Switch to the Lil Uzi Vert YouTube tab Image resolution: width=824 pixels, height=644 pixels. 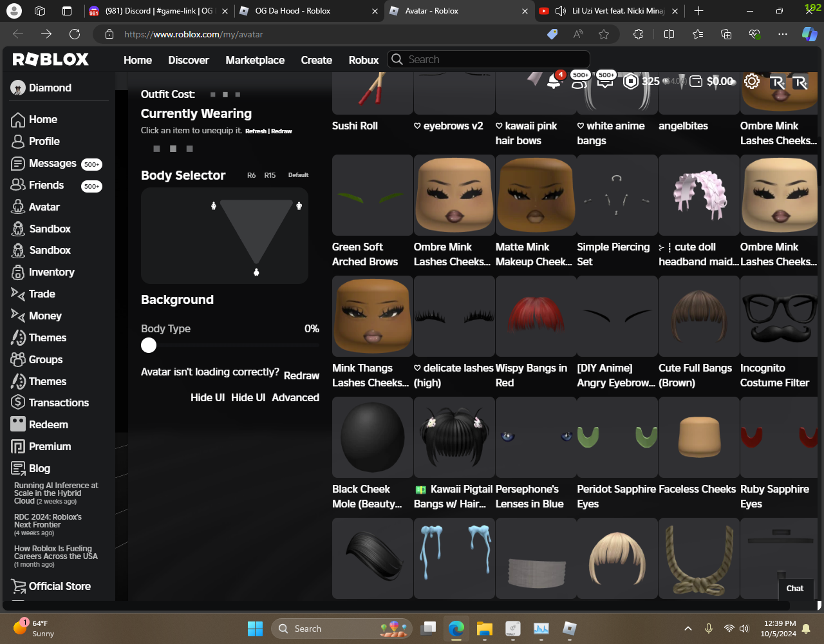pyautogui.click(x=609, y=11)
